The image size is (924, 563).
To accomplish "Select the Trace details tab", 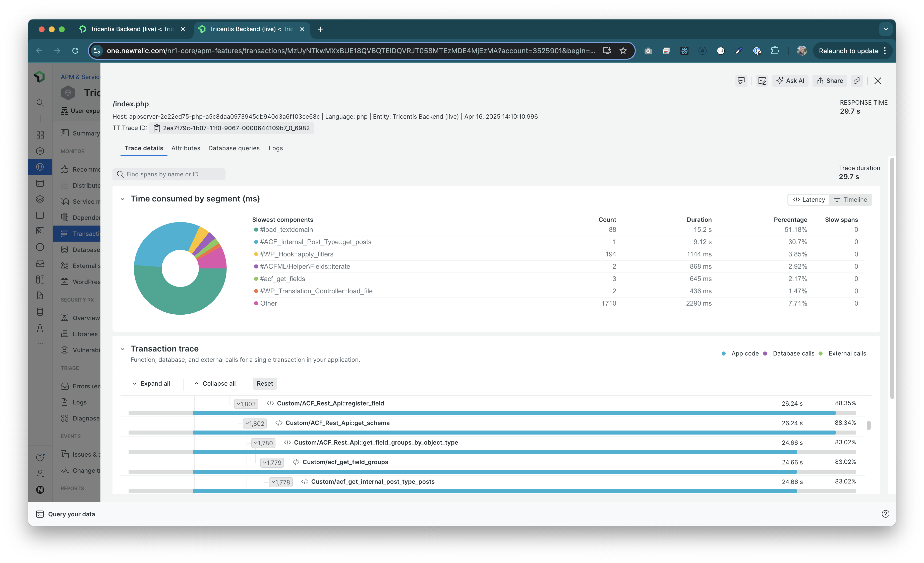I will pos(144,148).
